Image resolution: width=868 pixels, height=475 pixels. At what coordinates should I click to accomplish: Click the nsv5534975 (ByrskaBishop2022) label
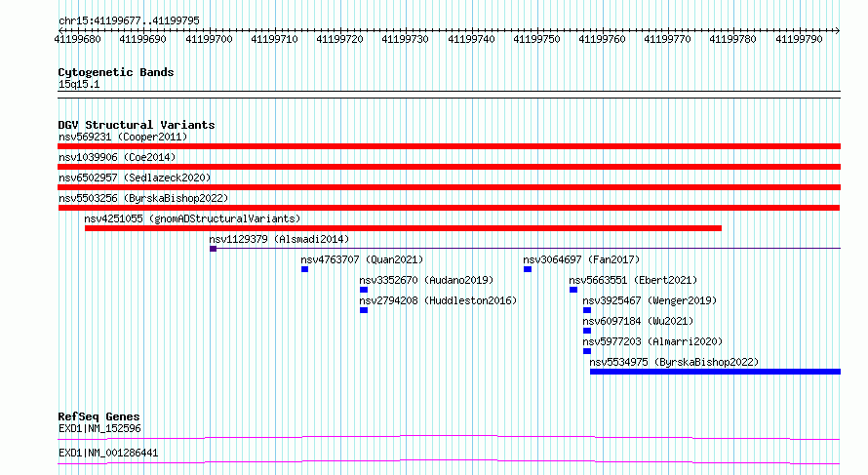tap(674, 362)
